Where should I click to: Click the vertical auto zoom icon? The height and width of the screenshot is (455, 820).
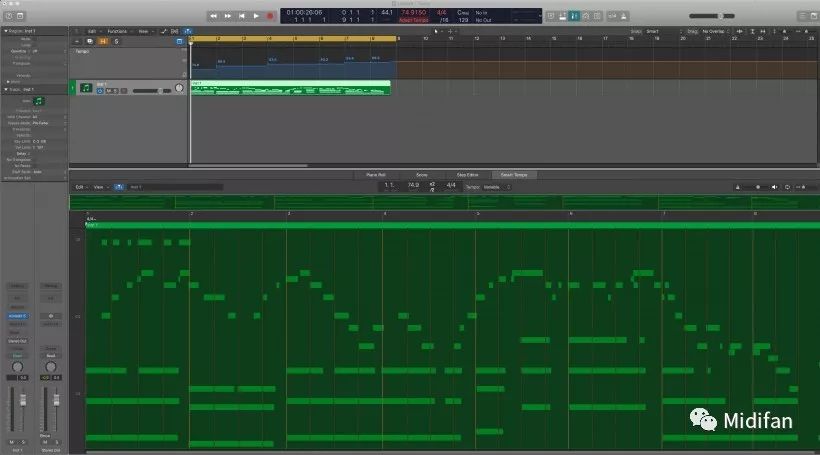[x=752, y=31]
